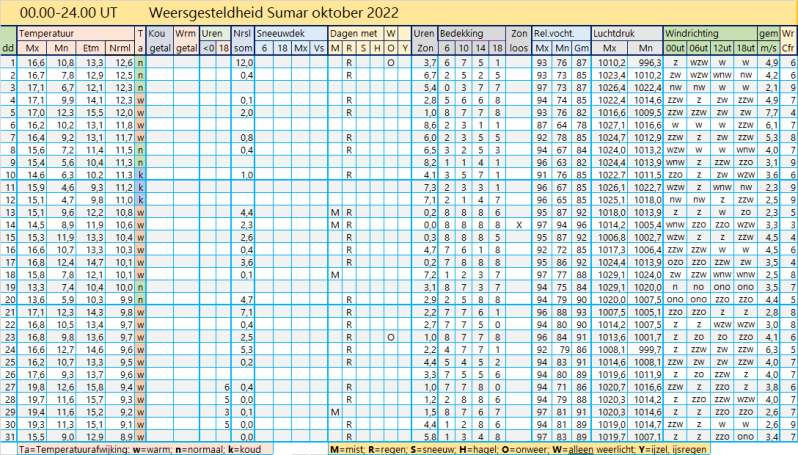Click the '00.00-24.00 UT' time range label
Image resolution: width=798 pixels, height=455 pixels.
tap(69, 13)
